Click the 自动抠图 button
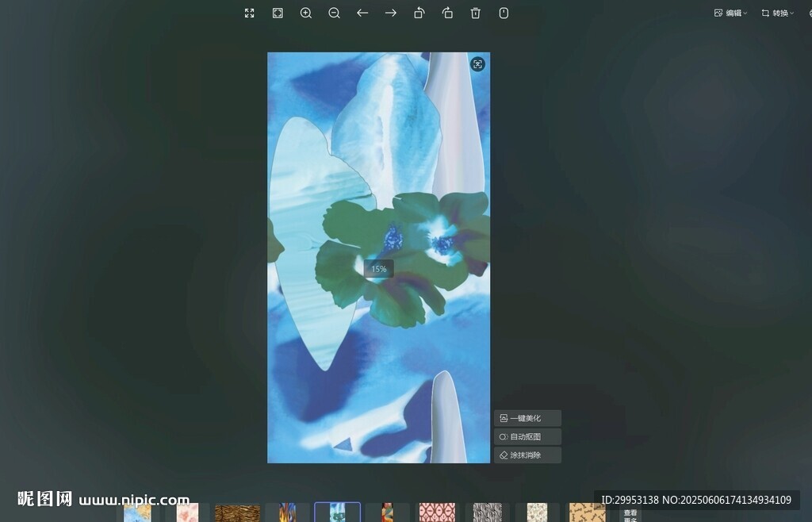The height and width of the screenshot is (522, 812). click(x=527, y=436)
